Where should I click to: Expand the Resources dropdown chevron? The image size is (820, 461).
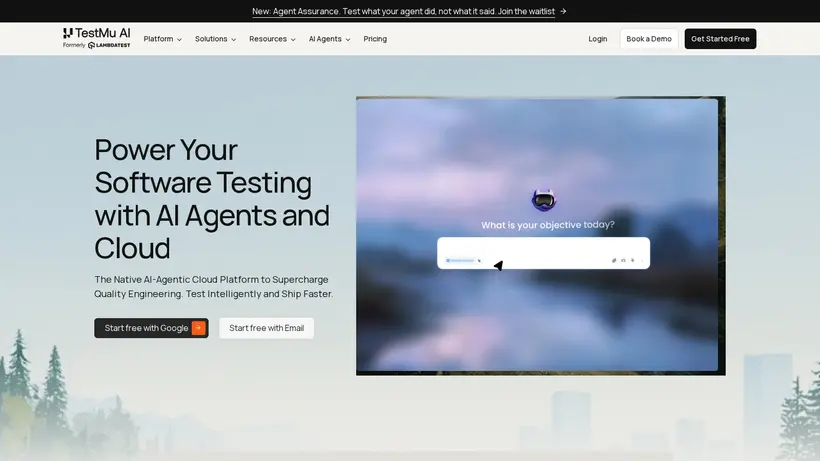pos(293,39)
